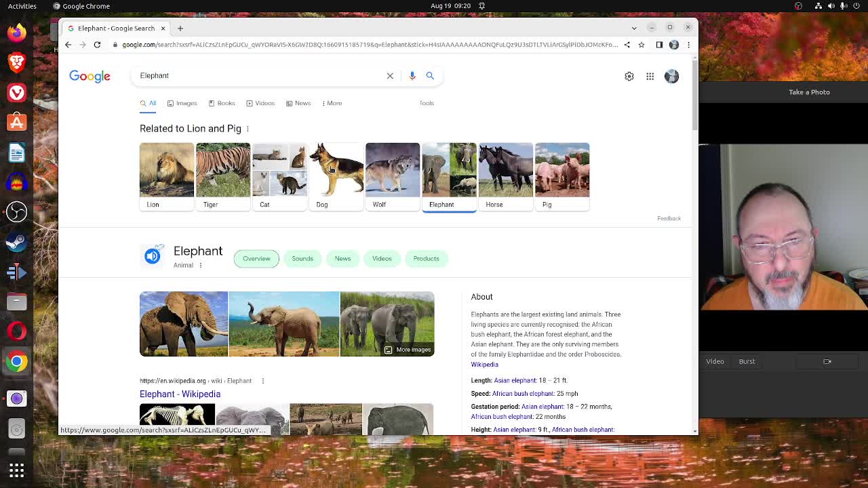Go back in Chrome
The image size is (868, 488).
(x=68, y=45)
